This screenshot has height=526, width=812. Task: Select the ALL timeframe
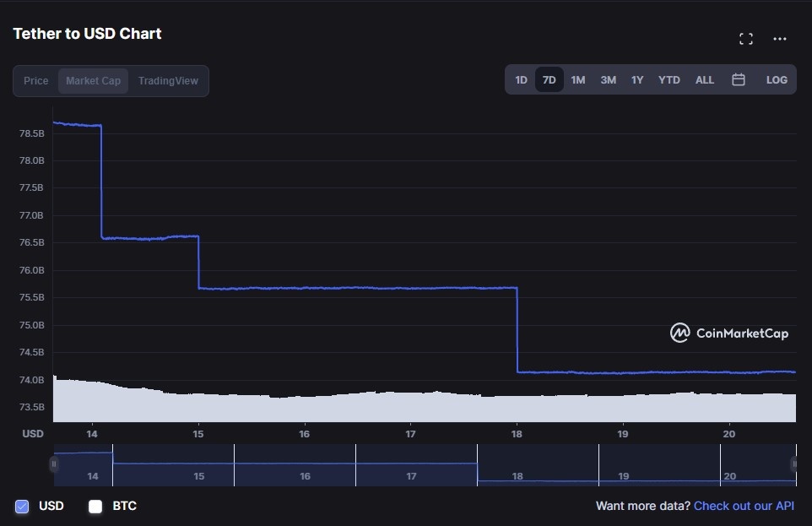pyautogui.click(x=704, y=79)
